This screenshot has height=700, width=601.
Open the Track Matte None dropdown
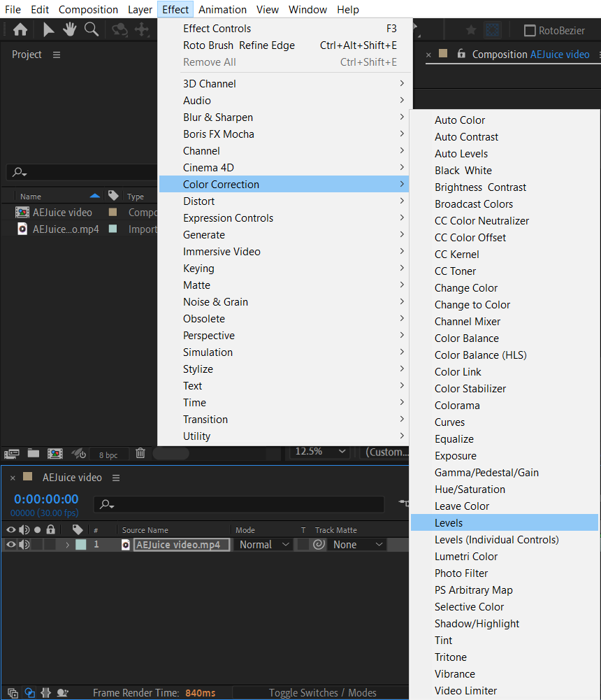357,545
